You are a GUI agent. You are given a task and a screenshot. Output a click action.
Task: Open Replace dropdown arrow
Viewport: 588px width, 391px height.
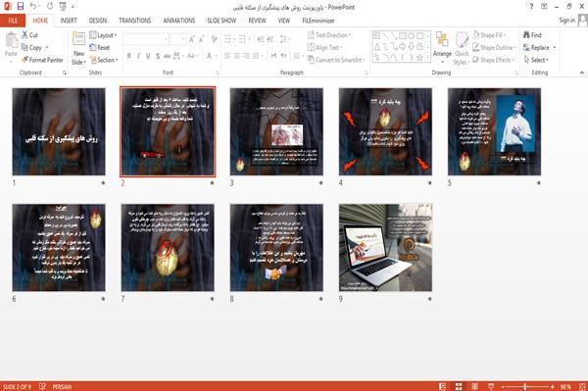555,48
